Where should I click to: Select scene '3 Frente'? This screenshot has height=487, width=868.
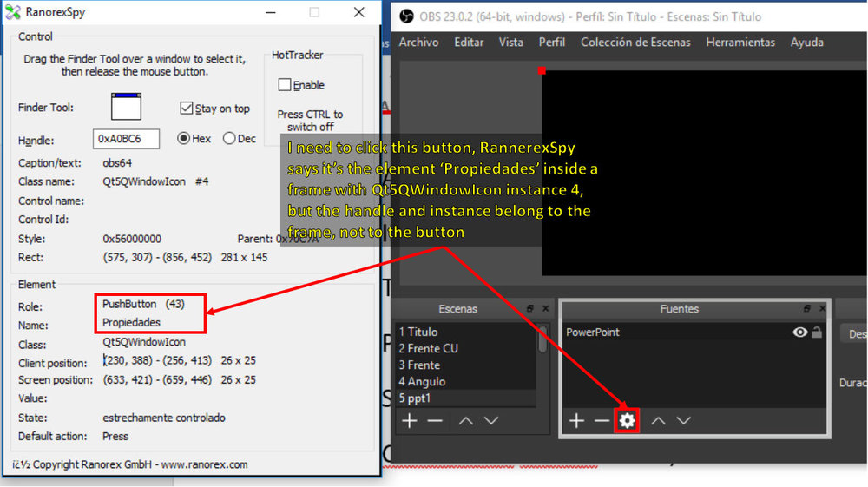[465, 365]
